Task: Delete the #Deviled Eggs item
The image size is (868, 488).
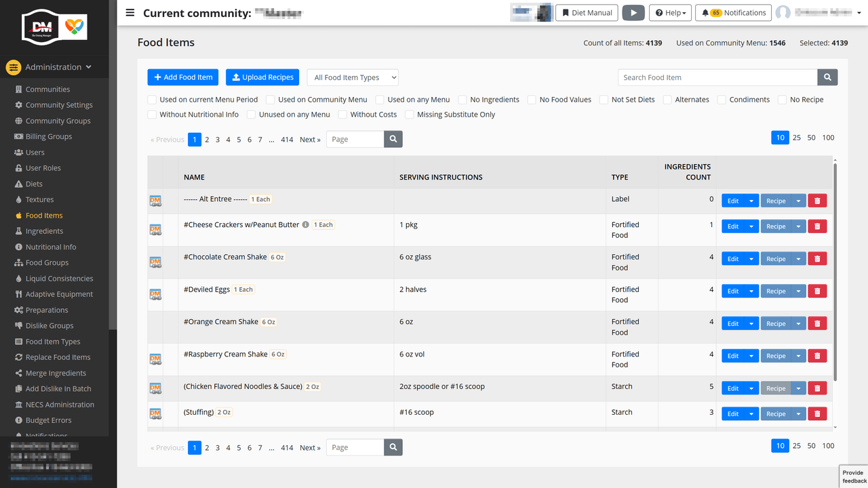Action: [x=817, y=291]
